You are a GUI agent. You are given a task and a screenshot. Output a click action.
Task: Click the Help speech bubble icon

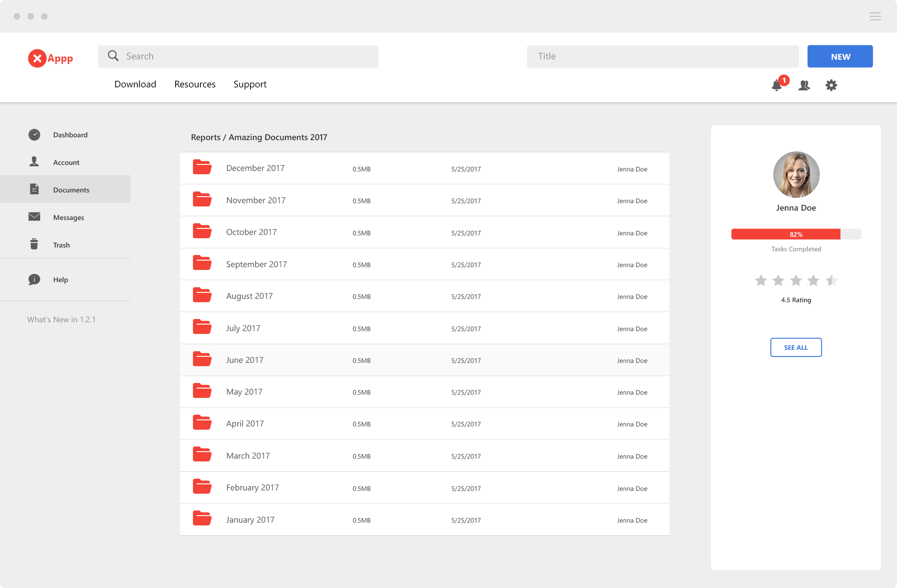[34, 279]
